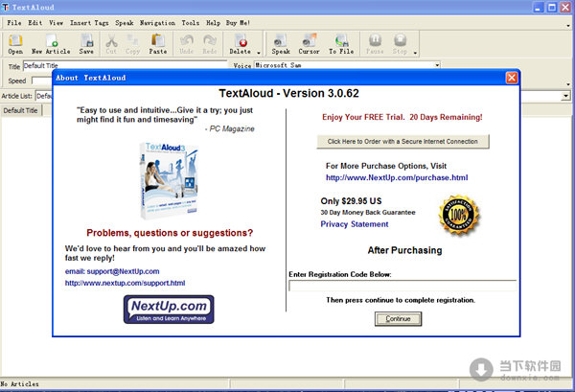Click the Stop playback icon
The width and height of the screenshot is (575, 392).
pyautogui.click(x=400, y=44)
